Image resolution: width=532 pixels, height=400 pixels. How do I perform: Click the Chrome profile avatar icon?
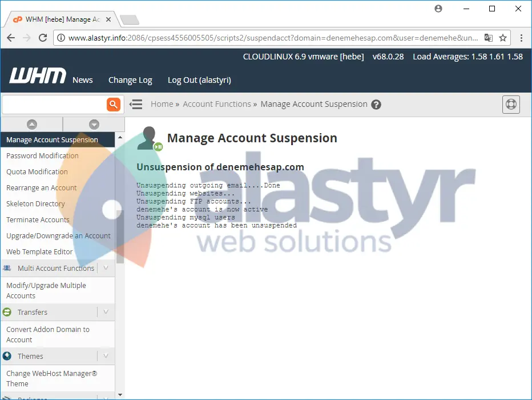pos(438,9)
